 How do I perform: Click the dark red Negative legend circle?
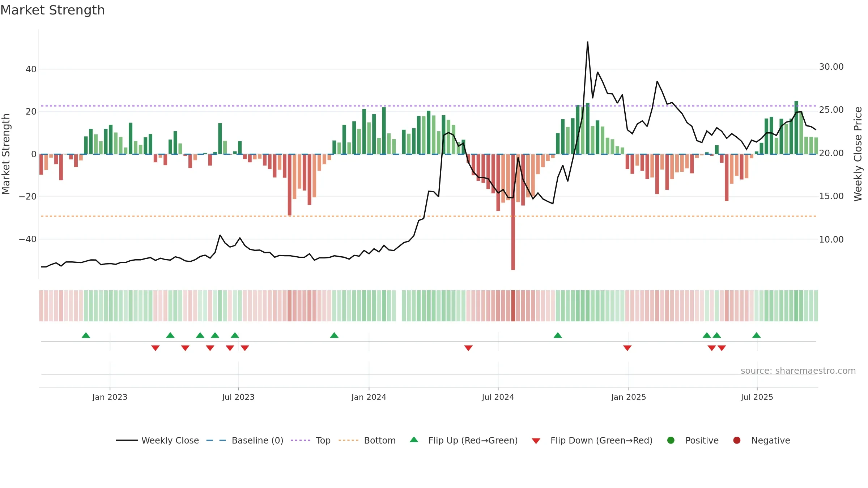tap(737, 440)
